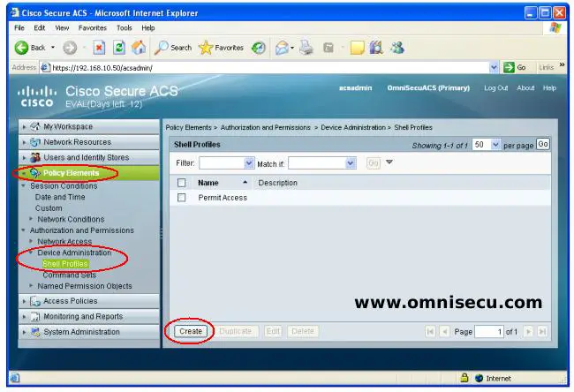This screenshot has width=574, height=392.
Task: Open Search with magnifier icon
Action: point(161,48)
